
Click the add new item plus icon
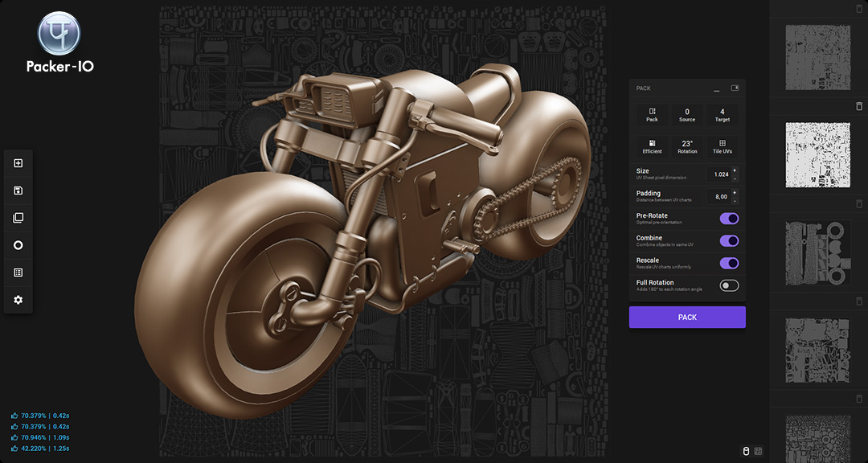pos(18,163)
